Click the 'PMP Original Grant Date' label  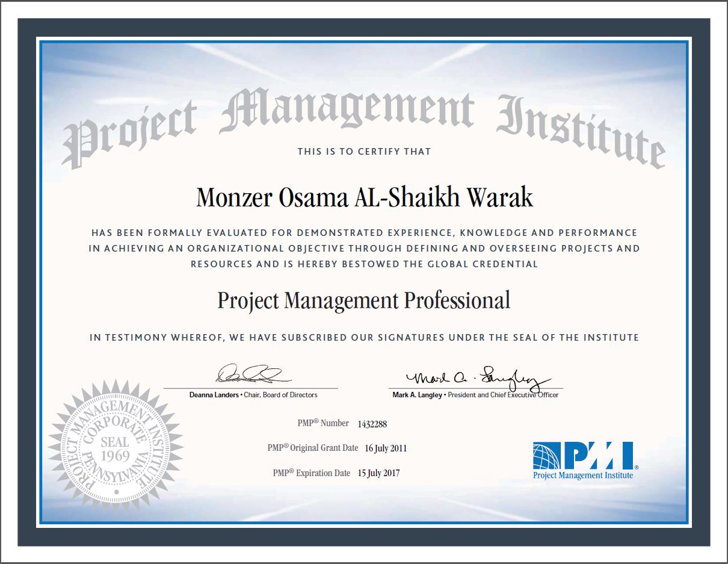pos(313,448)
